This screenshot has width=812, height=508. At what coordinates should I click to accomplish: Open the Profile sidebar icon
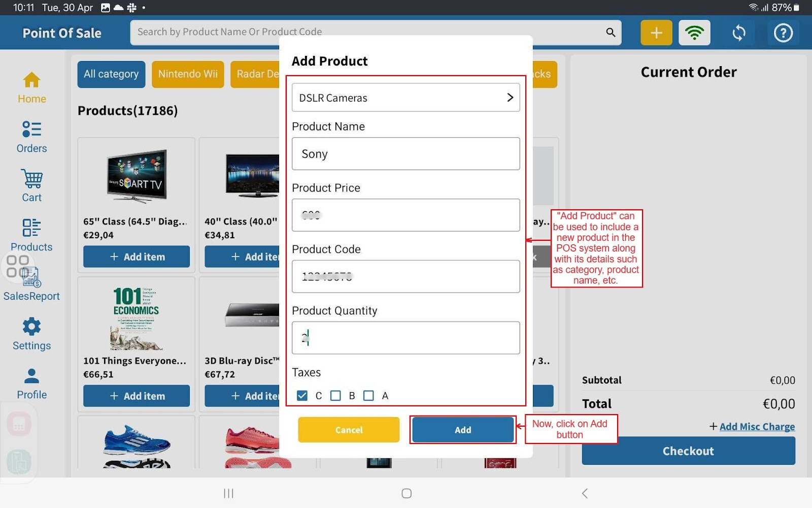tap(31, 384)
